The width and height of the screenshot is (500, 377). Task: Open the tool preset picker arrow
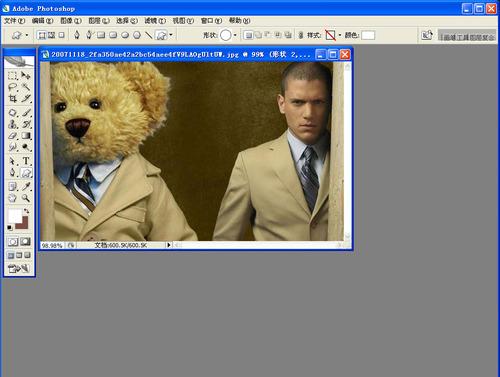tap(27, 35)
